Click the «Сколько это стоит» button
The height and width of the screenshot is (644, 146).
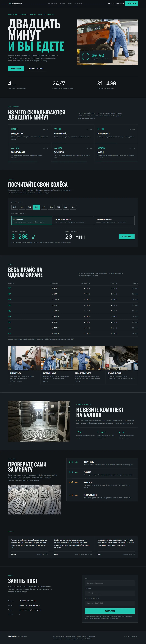pyautogui.click(x=36, y=68)
